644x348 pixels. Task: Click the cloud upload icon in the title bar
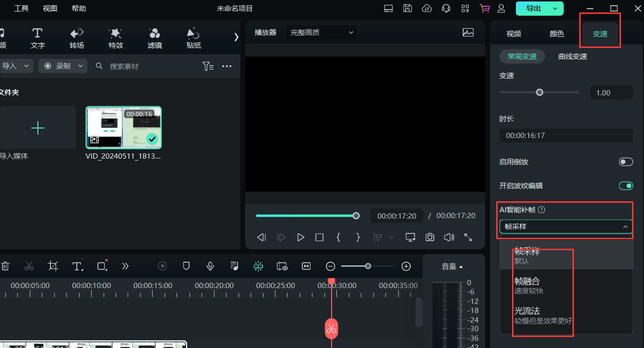[427, 8]
